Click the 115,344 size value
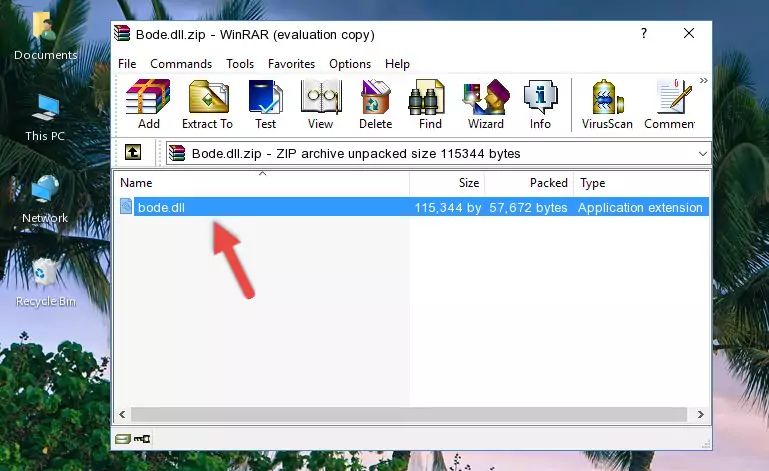Image resolution: width=769 pixels, height=471 pixels. [x=448, y=208]
